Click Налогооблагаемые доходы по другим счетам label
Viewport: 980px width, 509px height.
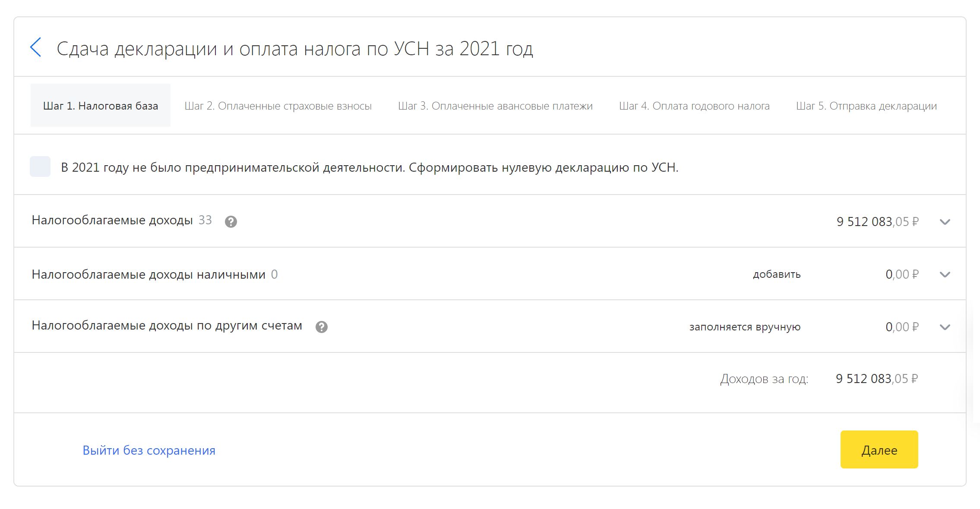point(167,326)
